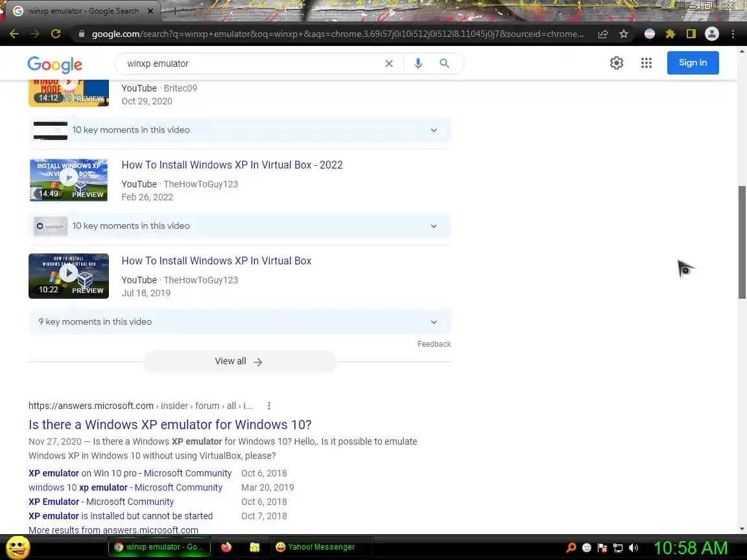The width and height of the screenshot is (747, 560).
Task: Click the Sign in button
Action: pos(693,63)
